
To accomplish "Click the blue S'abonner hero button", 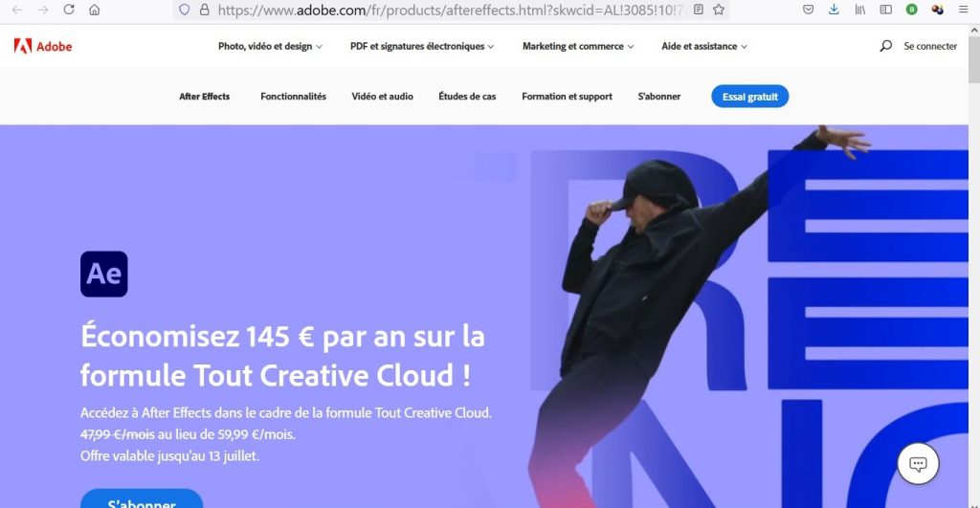I will pos(142,498).
